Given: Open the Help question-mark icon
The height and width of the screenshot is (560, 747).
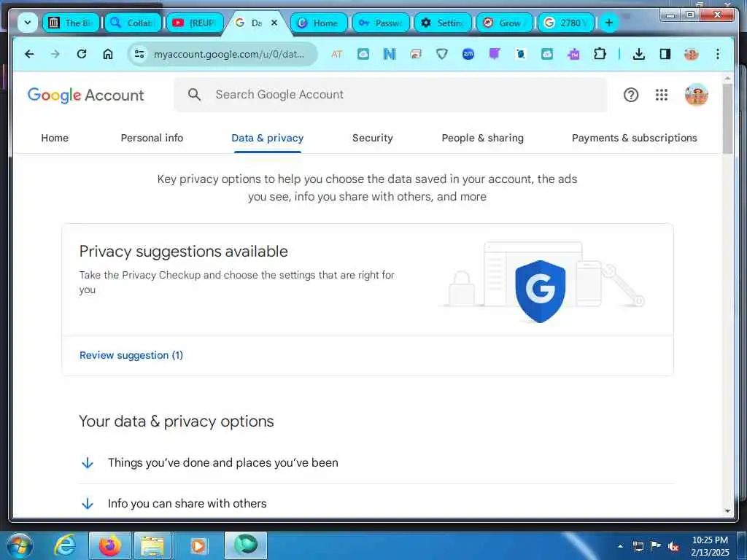Looking at the screenshot, I should point(631,95).
